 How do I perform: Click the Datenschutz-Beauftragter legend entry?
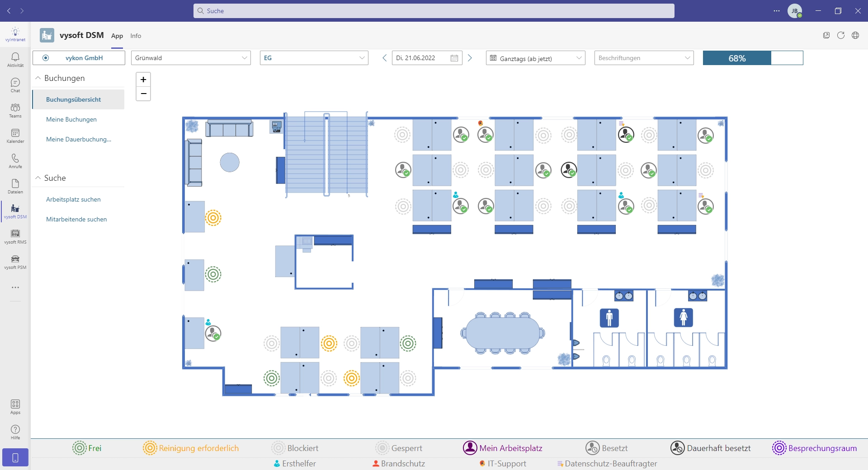tap(607, 464)
